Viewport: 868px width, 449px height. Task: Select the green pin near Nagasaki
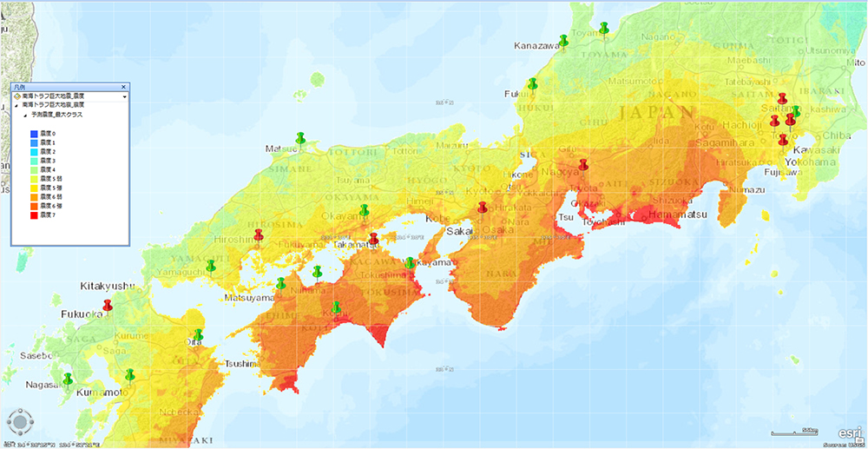pos(68,378)
